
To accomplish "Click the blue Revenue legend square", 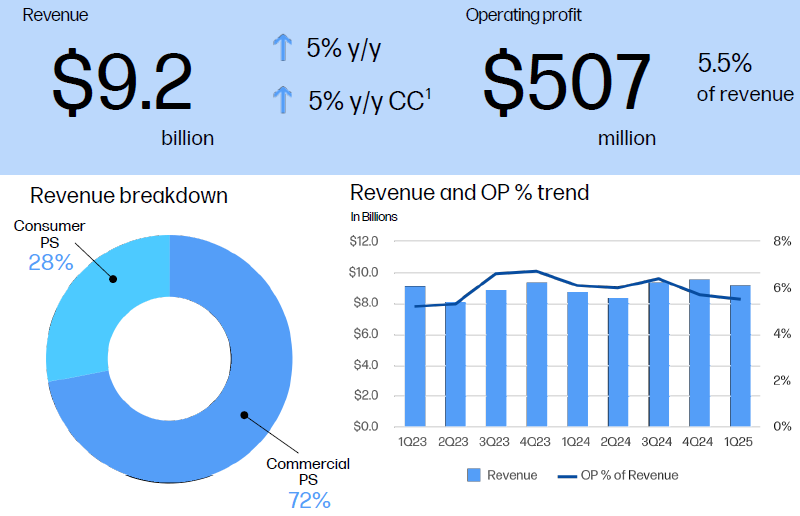I will [x=473, y=475].
